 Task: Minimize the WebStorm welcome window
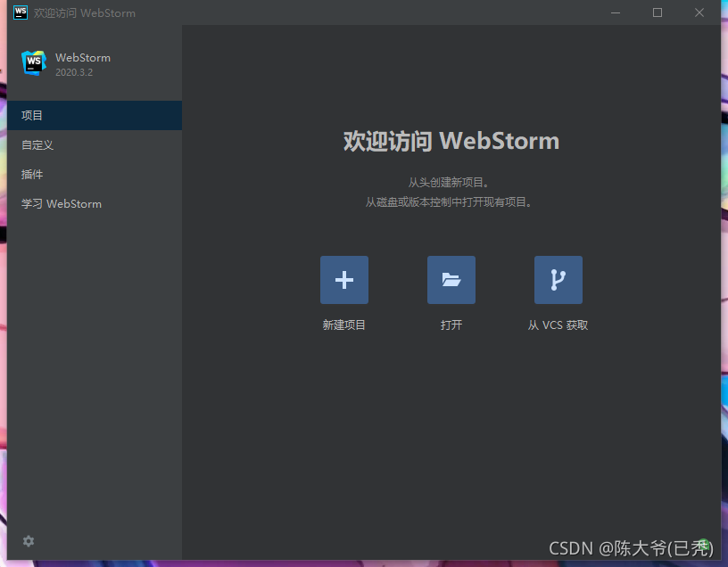click(x=616, y=12)
